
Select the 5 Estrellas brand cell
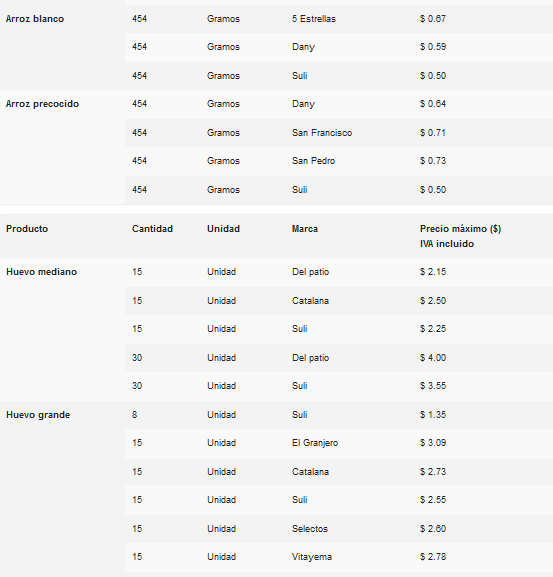(x=314, y=19)
